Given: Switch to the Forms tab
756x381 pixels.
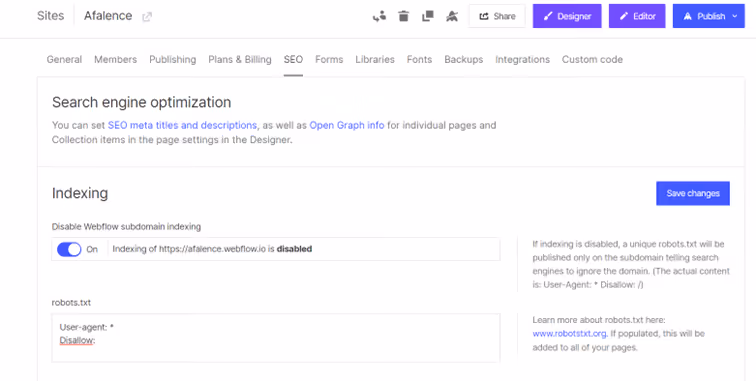Looking at the screenshot, I should (x=329, y=59).
